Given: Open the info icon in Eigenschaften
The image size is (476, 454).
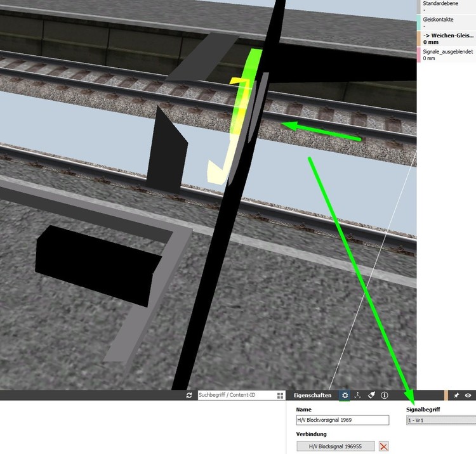Looking at the screenshot, I should click(x=385, y=395).
